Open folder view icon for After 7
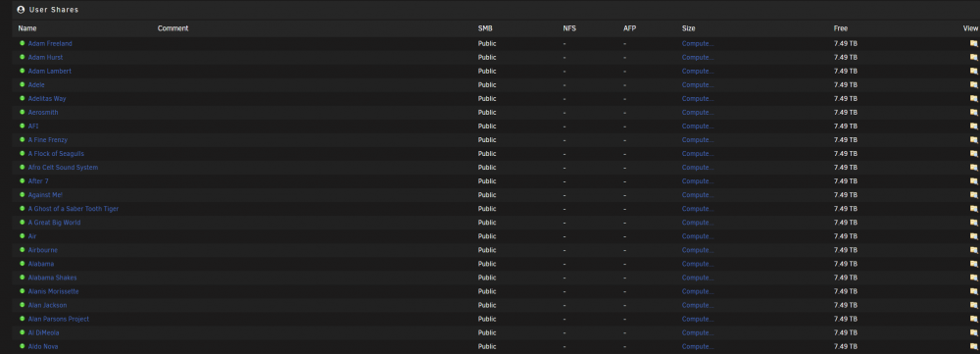The image size is (980, 354). pos(973,181)
